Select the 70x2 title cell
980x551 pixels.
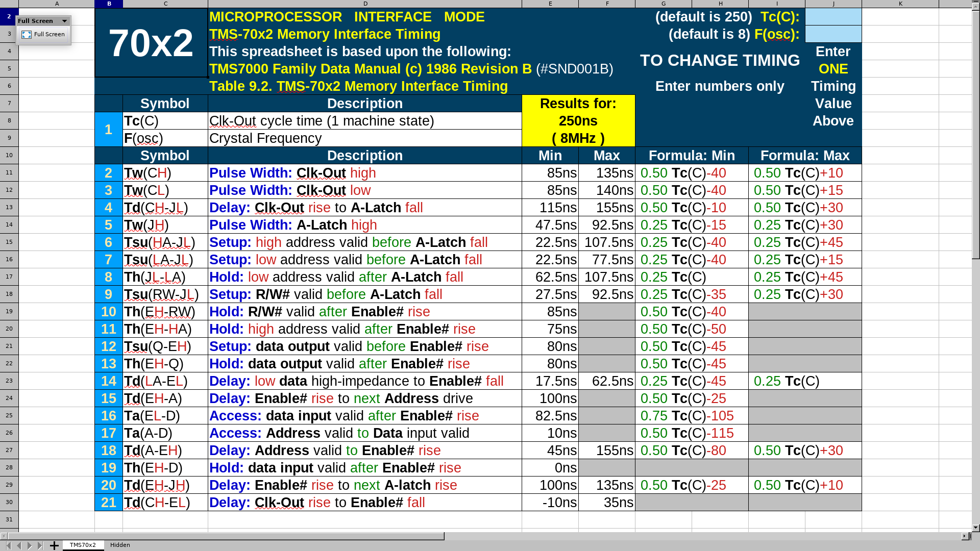(x=151, y=43)
